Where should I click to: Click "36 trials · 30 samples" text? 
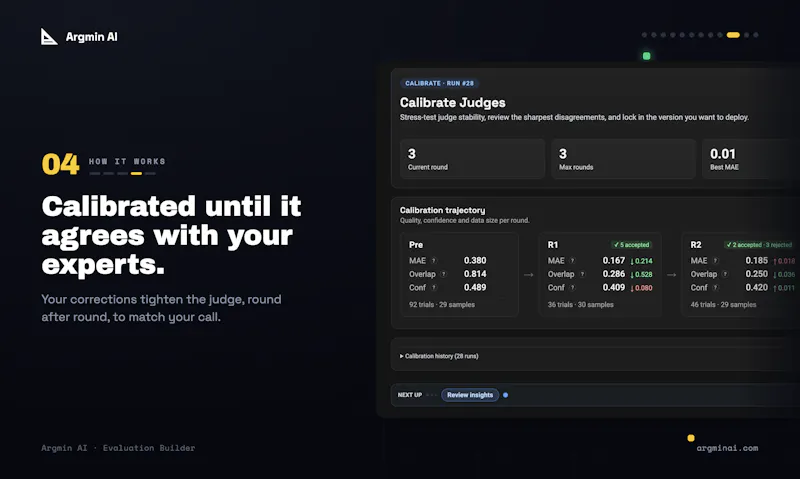click(581, 305)
